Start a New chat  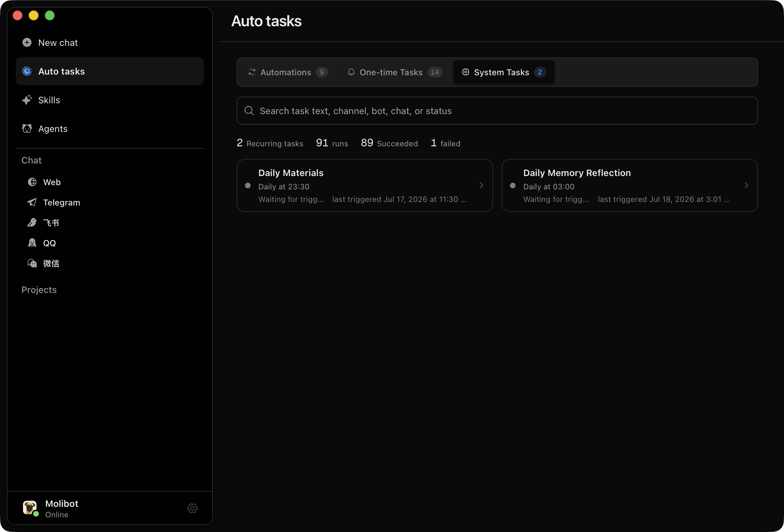[x=110, y=43]
